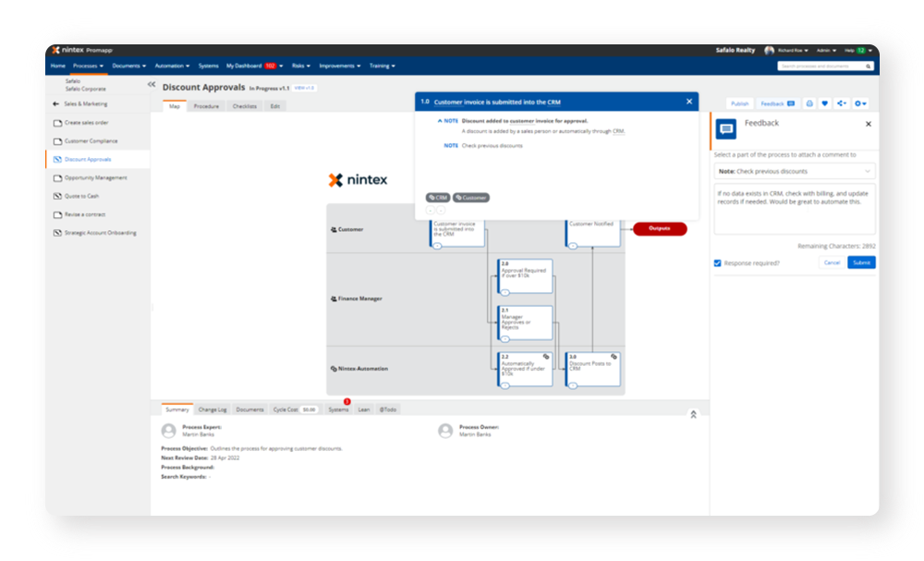Viewport: 924px width, 561px height.
Task: Click the print icon in the process toolbar
Action: point(809,104)
